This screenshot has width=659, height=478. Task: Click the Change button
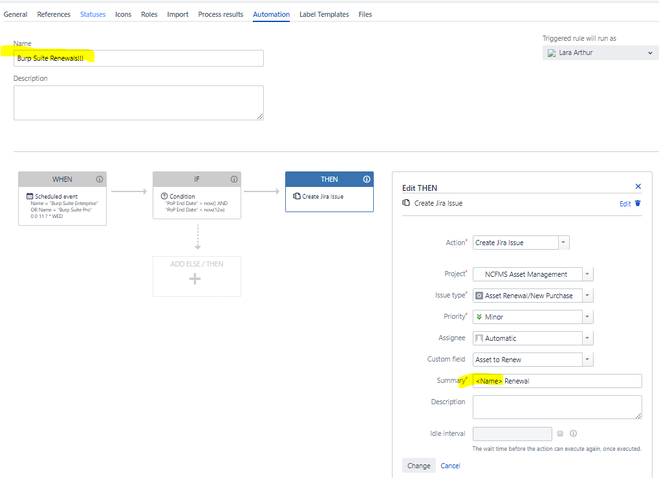pos(419,465)
